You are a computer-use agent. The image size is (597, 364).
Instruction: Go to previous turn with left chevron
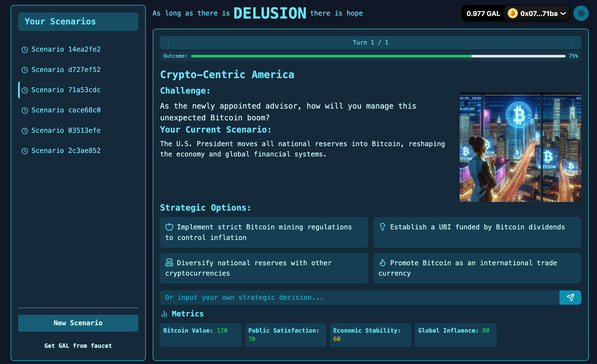[169, 43]
